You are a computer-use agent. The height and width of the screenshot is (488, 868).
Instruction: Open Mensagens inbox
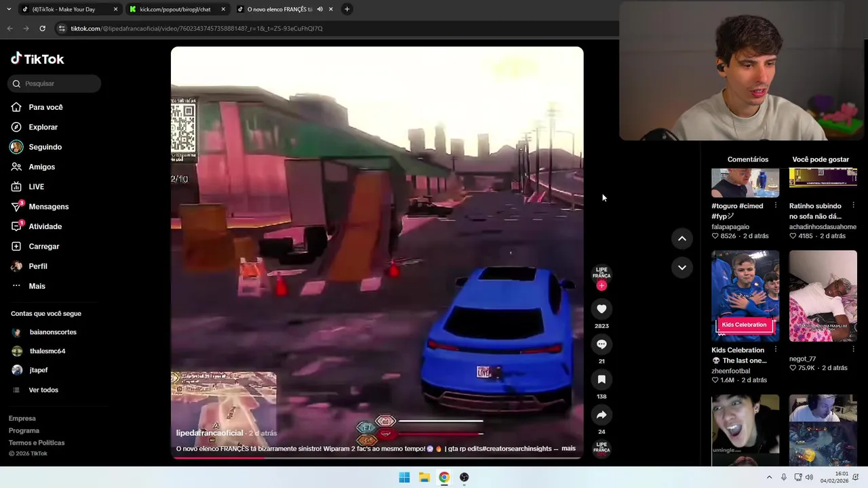click(48, 207)
